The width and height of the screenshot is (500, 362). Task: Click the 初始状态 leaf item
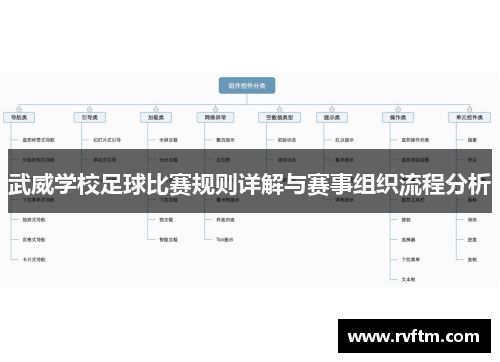click(287, 140)
